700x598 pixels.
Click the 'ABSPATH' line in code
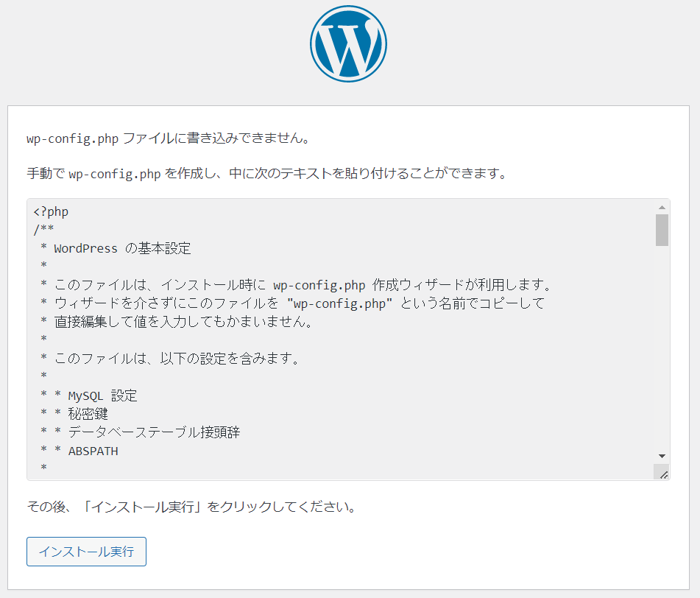click(79, 451)
